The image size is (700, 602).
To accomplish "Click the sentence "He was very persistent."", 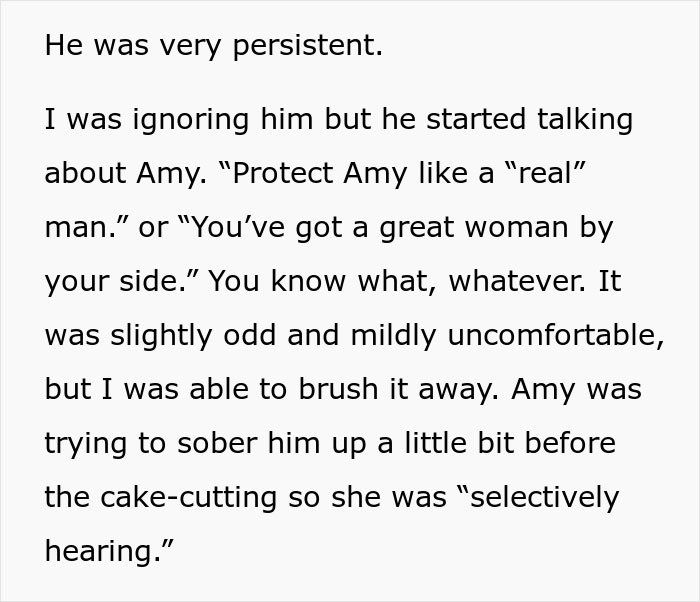I will click(x=213, y=46).
